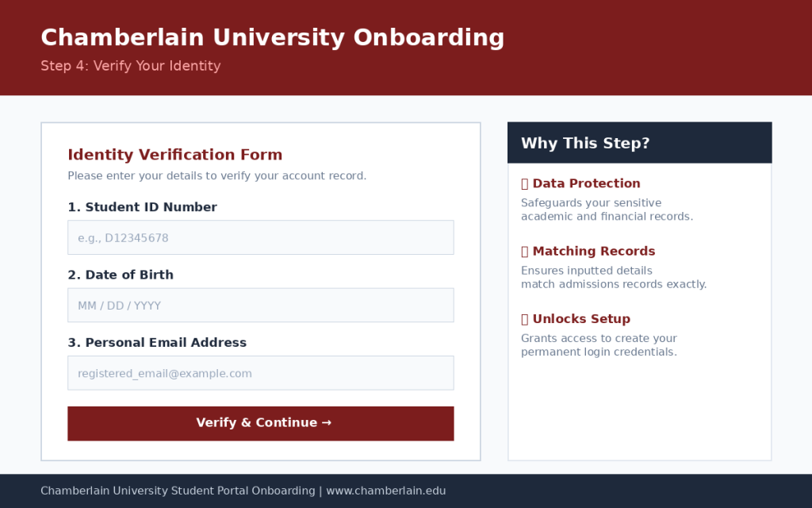The image size is (812, 508).
Task: Open the www.chamberlain.edu footer link
Action: click(386, 491)
